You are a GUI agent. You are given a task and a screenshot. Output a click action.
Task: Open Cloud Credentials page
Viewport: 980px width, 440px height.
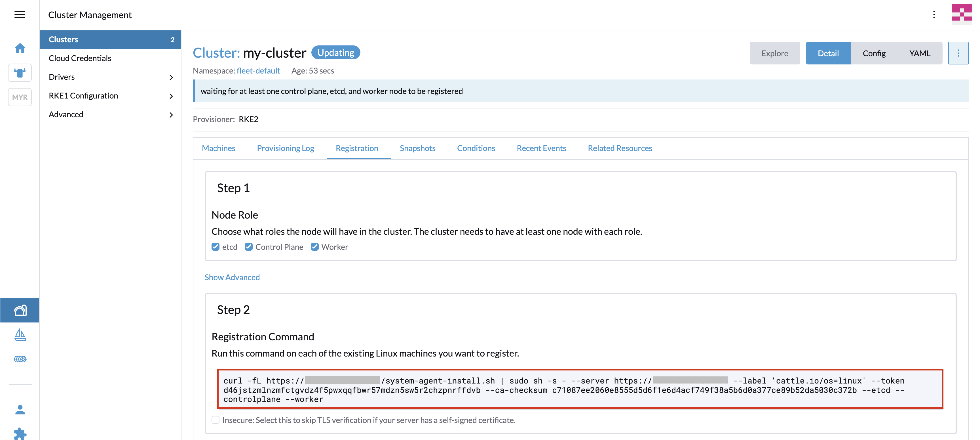click(x=110, y=58)
